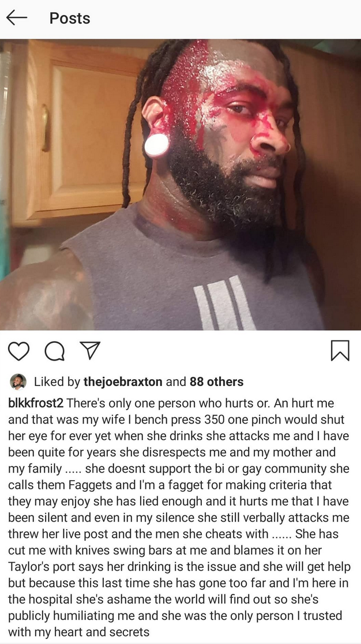The height and width of the screenshot is (644, 361).
Task: Tap the word 'hospital' in the caption
Action: (49, 599)
